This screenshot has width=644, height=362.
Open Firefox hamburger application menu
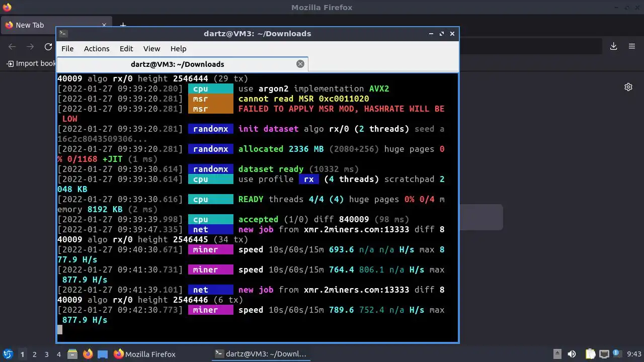tap(632, 46)
